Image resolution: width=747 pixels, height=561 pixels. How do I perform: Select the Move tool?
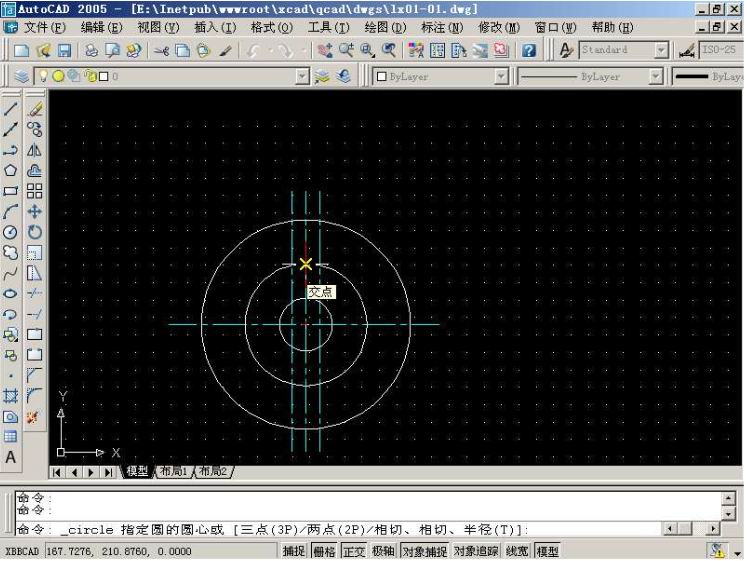[x=34, y=211]
